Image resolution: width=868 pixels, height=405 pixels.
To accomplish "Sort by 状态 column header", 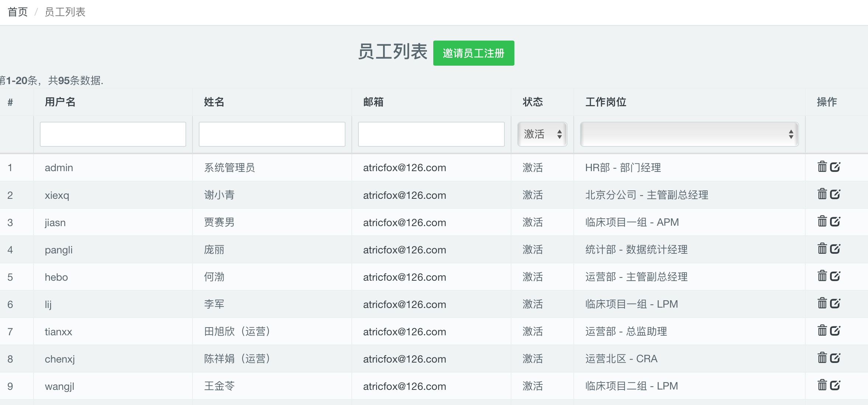I will [x=533, y=102].
